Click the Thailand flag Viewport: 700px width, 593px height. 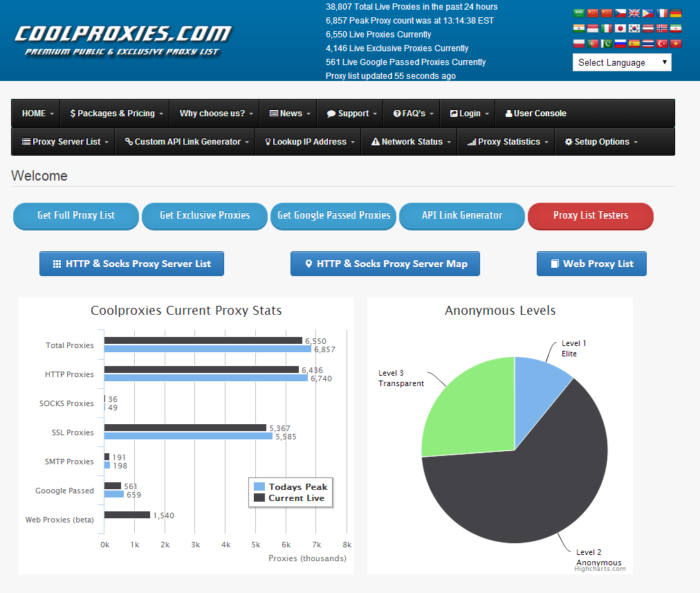coord(648,44)
